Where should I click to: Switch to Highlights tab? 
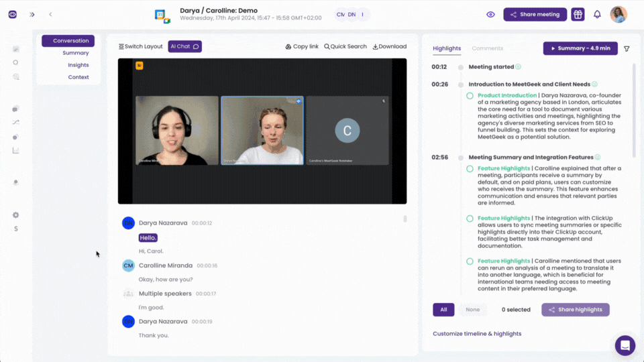point(447,48)
